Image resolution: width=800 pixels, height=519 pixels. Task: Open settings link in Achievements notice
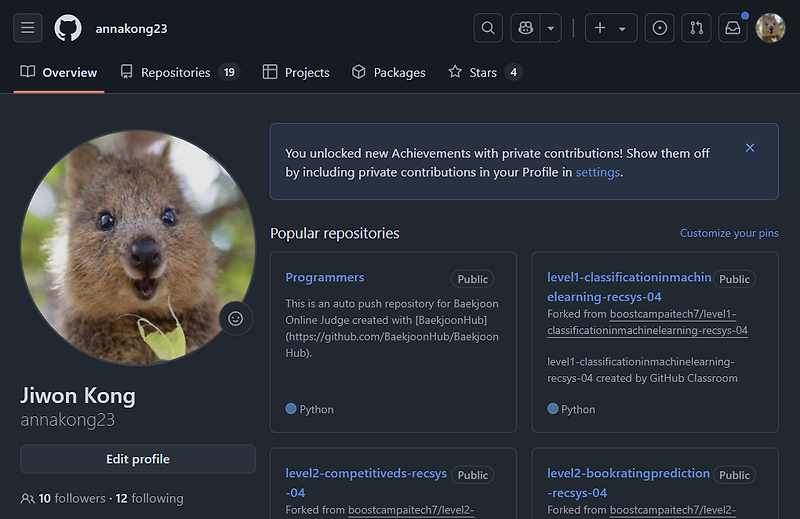coord(598,172)
